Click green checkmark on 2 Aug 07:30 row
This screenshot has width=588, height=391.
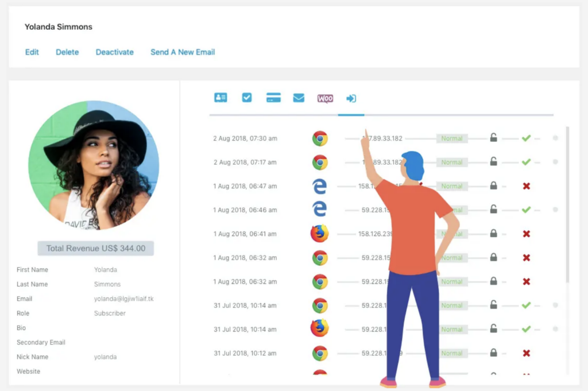point(526,138)
